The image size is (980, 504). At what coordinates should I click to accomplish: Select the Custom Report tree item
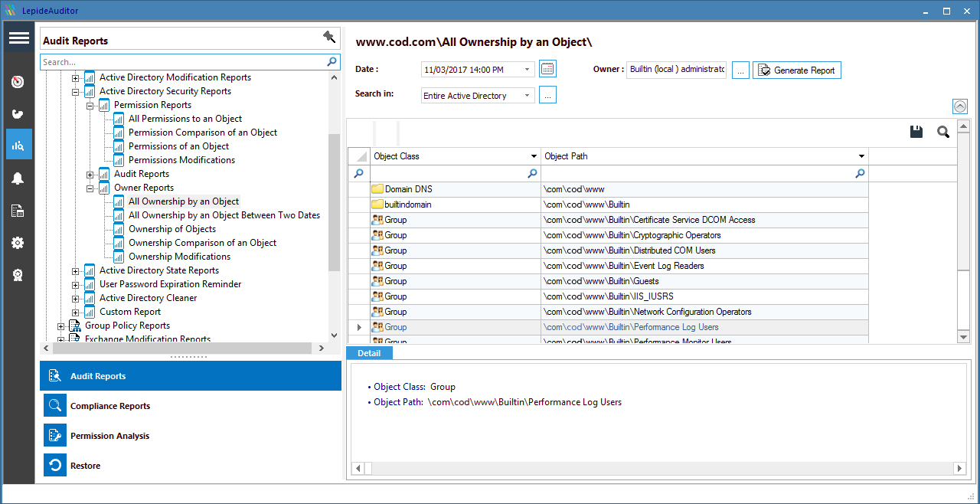(130, 312)
